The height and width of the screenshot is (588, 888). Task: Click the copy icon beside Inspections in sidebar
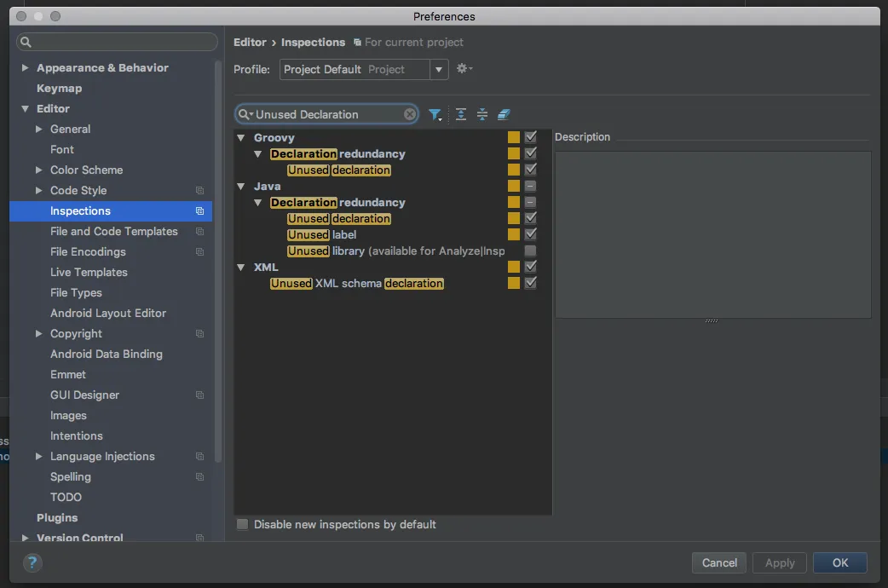tap(199, 211)
